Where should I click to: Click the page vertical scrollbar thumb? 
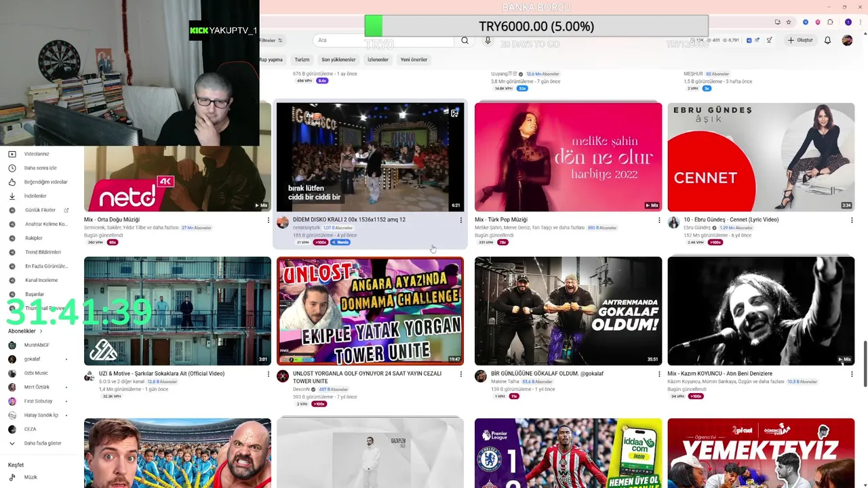pos(865,364)
